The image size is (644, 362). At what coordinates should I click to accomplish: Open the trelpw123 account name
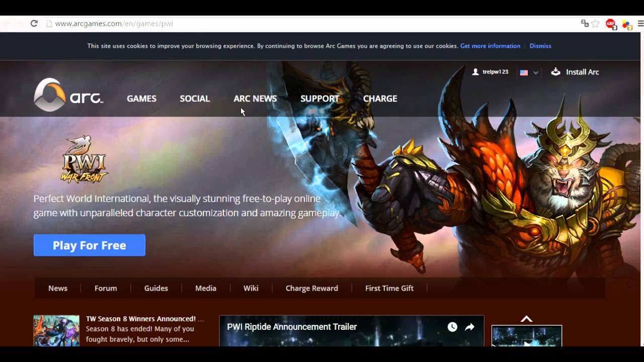[496, 72]
